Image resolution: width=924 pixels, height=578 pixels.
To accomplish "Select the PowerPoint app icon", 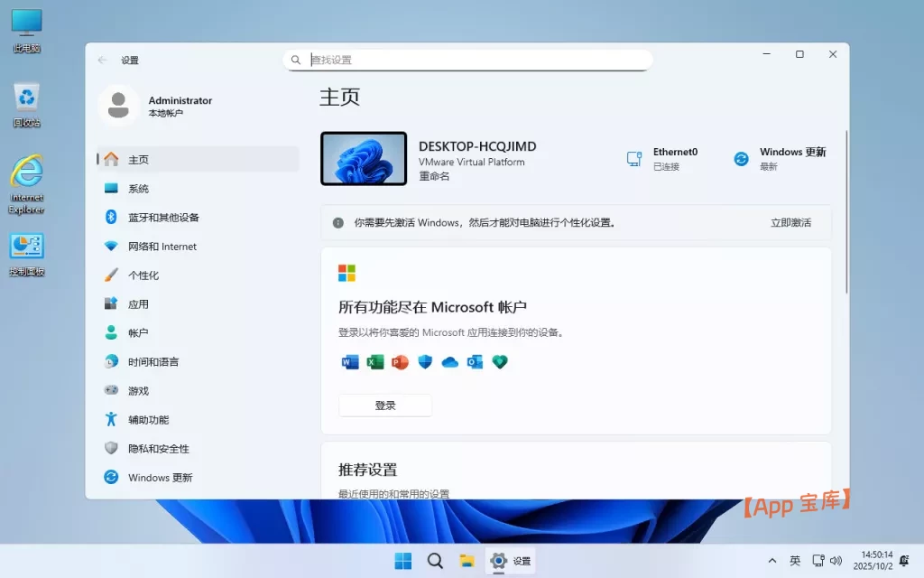I will tap(400, 361).
